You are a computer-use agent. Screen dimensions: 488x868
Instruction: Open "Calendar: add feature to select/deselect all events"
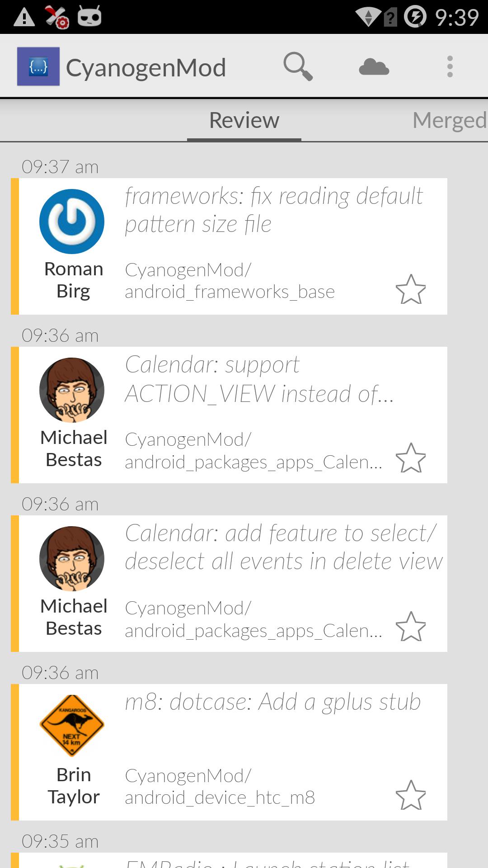[x=284, y=547]
